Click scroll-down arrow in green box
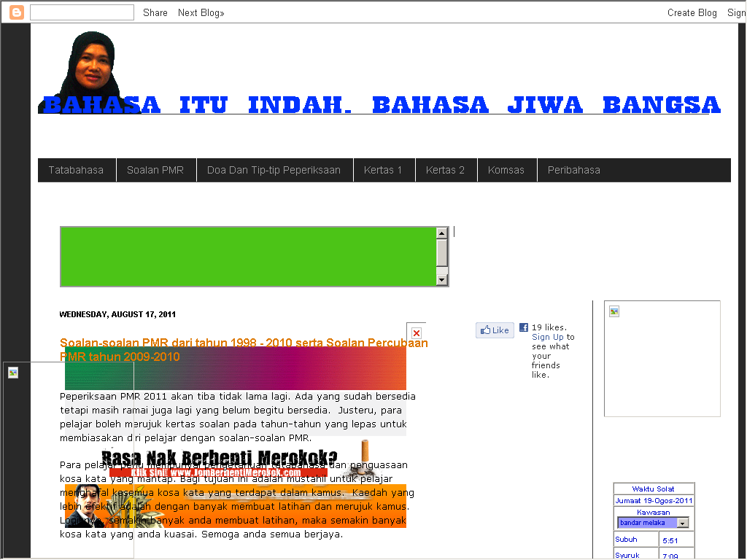 click(441, 279)
